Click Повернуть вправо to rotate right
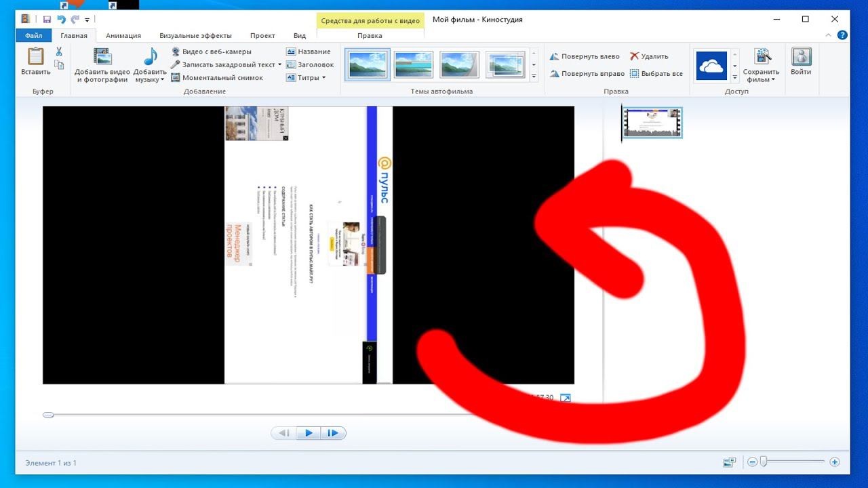Viewport: 868px width, 488px height. [587, 74]
